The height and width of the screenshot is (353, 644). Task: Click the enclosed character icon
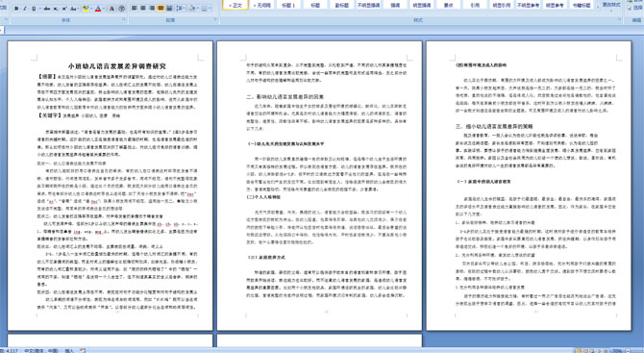(122, 9)
